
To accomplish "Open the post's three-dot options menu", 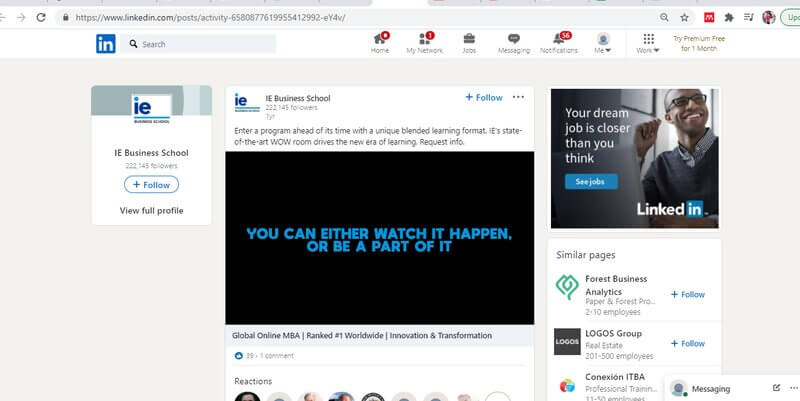I will (x=518, y=97).
